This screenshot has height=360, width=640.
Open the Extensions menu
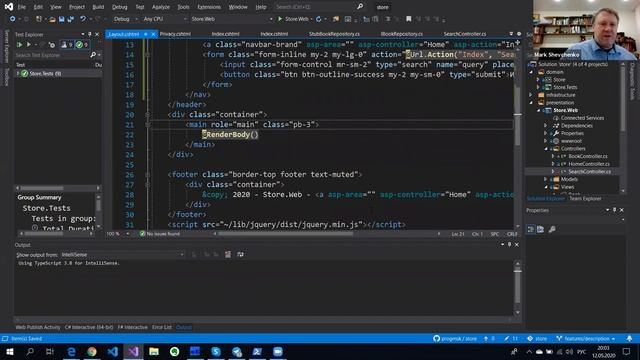pos(209,7)
